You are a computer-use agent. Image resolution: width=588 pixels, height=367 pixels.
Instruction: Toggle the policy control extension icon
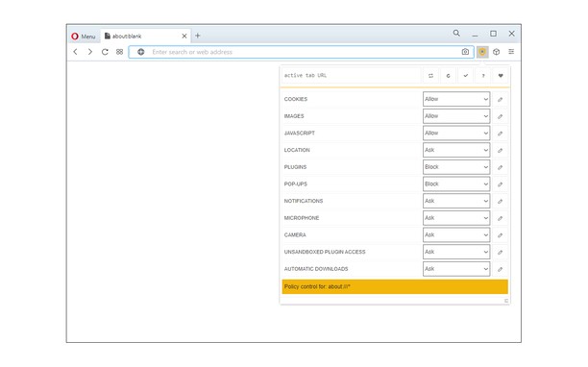click(482, 52)
